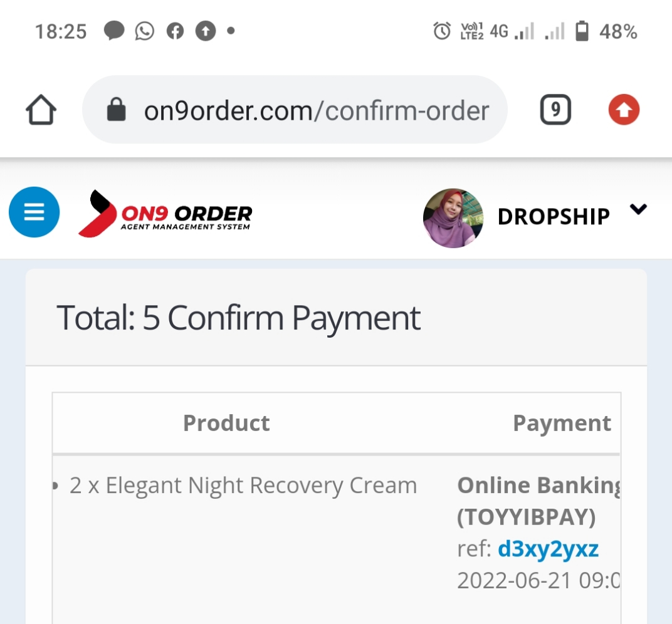672x624 pixels.
Task: Tap the padlock site security icon
Action: click(x=116, y=110)
